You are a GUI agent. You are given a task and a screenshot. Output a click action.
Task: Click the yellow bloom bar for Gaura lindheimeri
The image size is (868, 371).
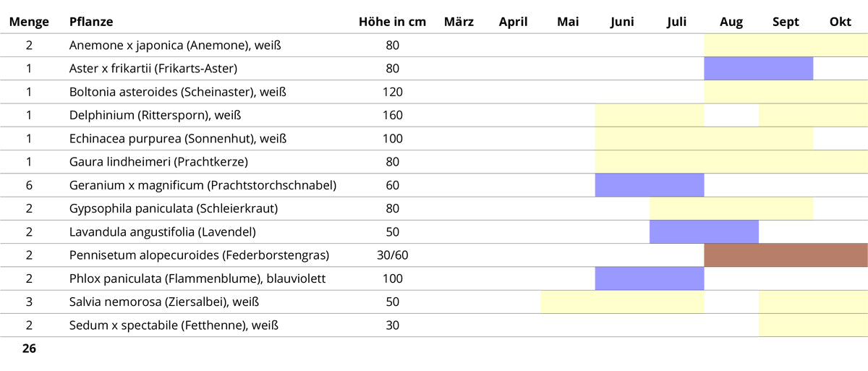pos(731,162)
